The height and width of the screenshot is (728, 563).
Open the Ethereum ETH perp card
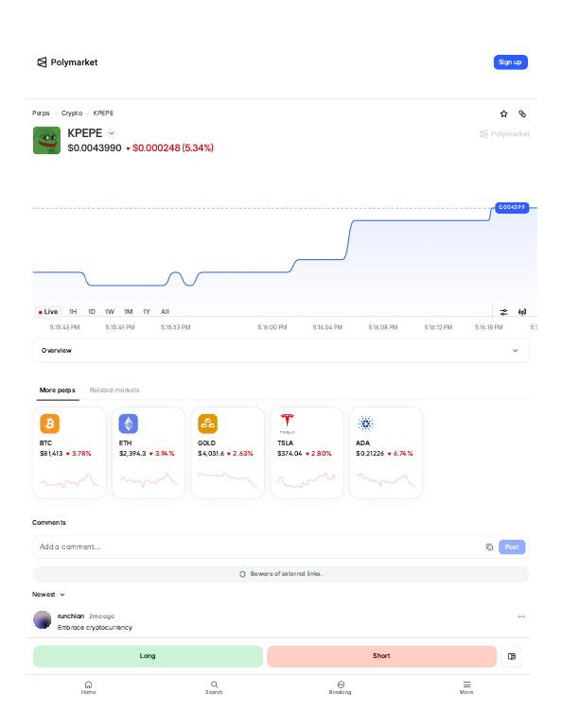149,453
